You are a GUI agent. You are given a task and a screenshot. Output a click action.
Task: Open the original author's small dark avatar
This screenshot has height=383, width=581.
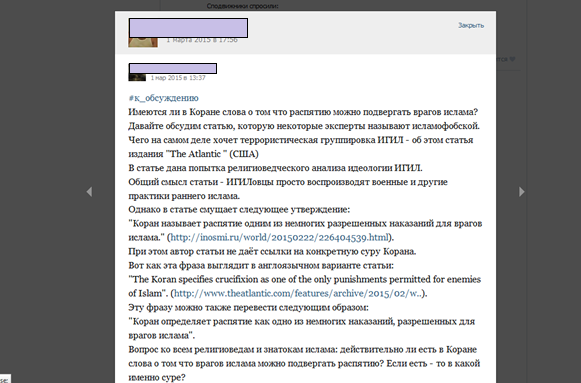click(x=137, y=77)
